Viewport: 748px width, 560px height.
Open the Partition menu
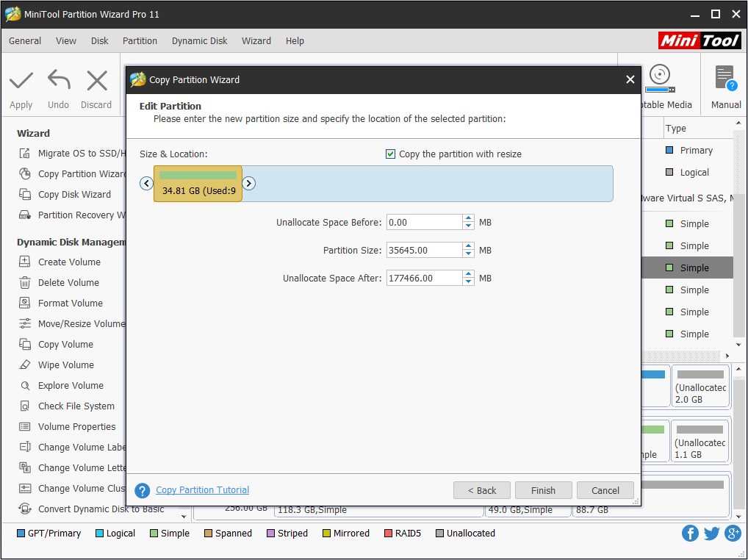tap(140, 41)
